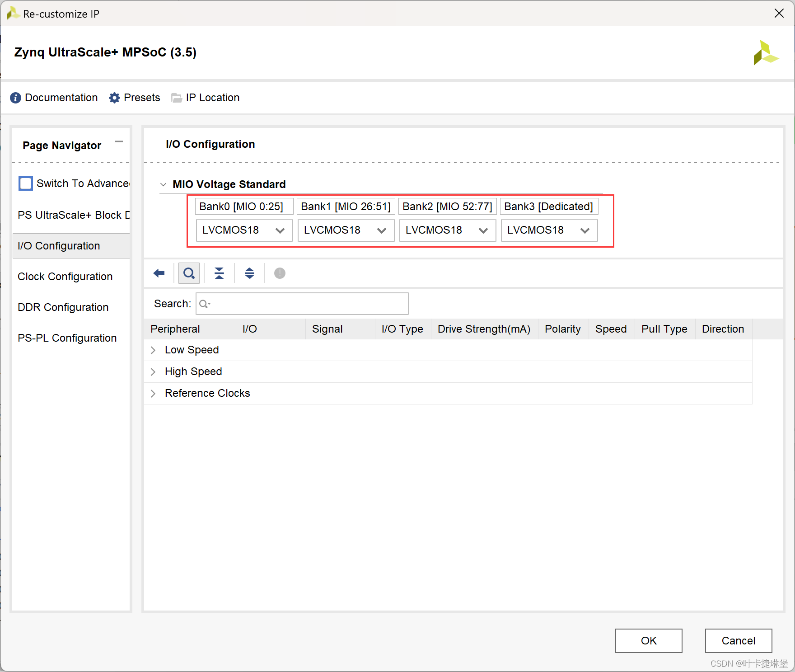Expand the Reference Clocks row

click(153, 394)
